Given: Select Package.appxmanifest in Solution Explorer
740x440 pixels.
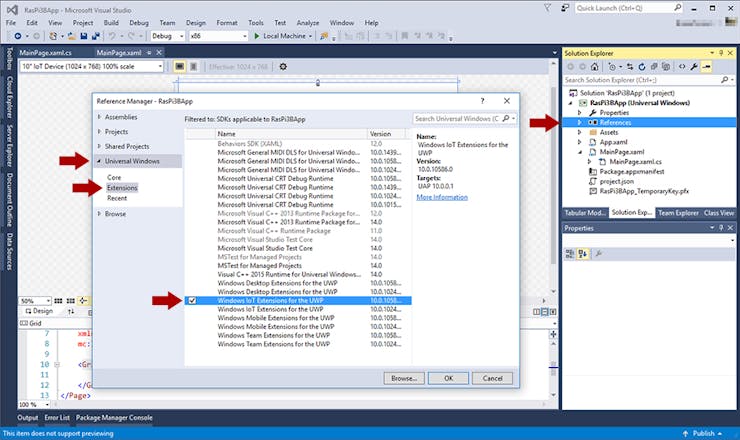Looking at the screenshot, I should 631,171.
